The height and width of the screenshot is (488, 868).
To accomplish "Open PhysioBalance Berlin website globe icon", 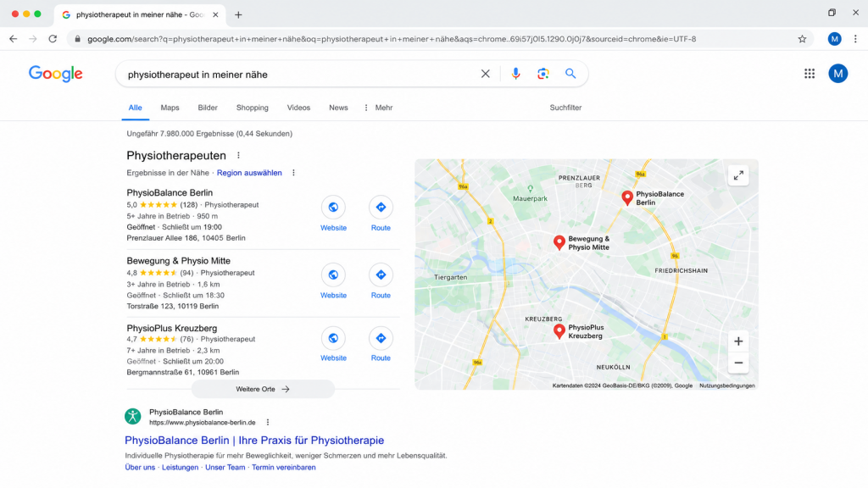I will [333, 207].
